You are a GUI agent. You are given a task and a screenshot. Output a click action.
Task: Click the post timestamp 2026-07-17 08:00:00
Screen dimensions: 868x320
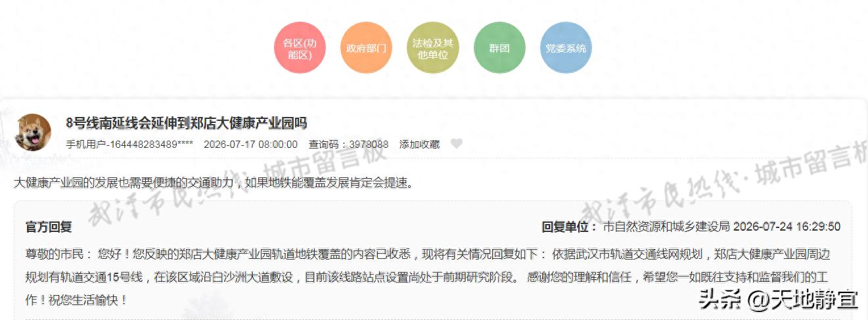(250, 144)
